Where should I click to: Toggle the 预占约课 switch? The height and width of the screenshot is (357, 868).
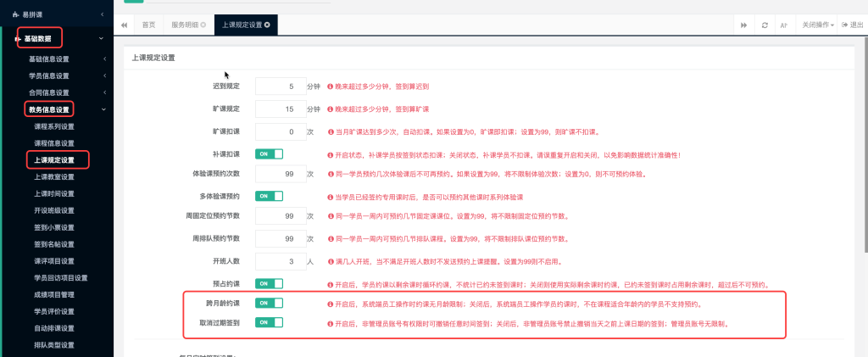(269, 283)
